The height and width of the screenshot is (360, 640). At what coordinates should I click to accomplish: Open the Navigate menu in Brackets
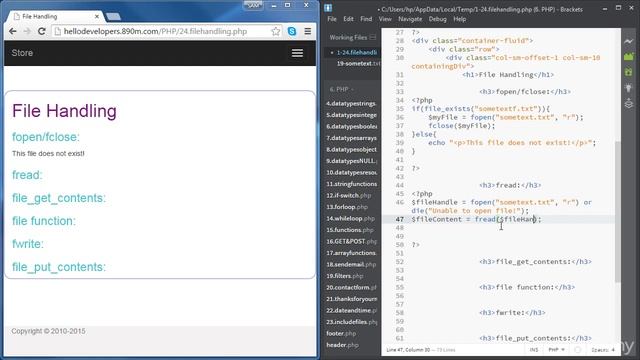410,19
